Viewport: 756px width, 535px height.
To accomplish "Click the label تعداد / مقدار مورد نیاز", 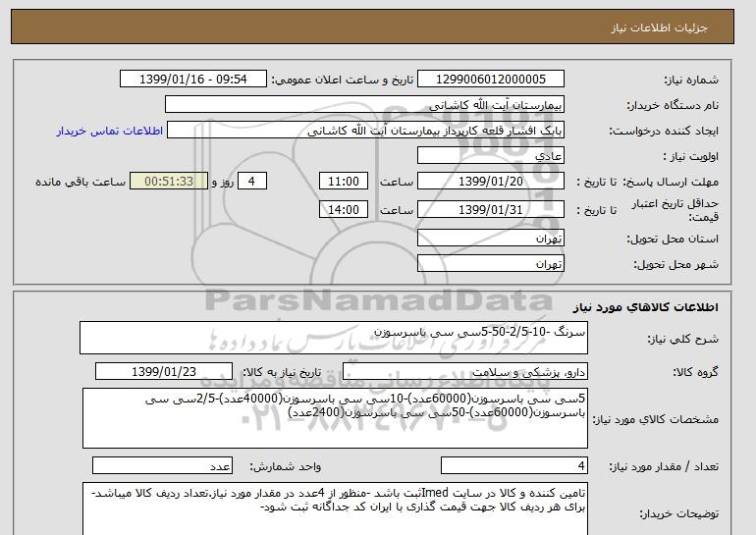I will pyautogui.click(x=665, y=466).
